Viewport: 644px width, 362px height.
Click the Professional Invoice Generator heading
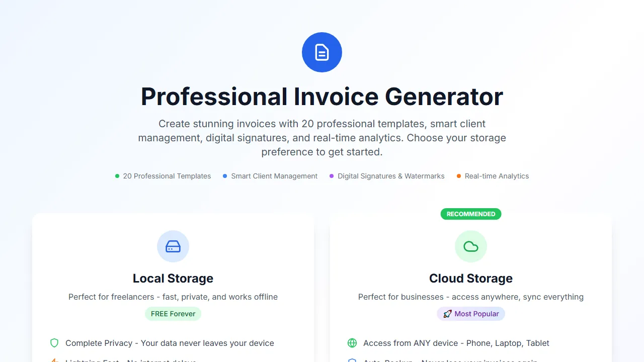tap(321, 97)
